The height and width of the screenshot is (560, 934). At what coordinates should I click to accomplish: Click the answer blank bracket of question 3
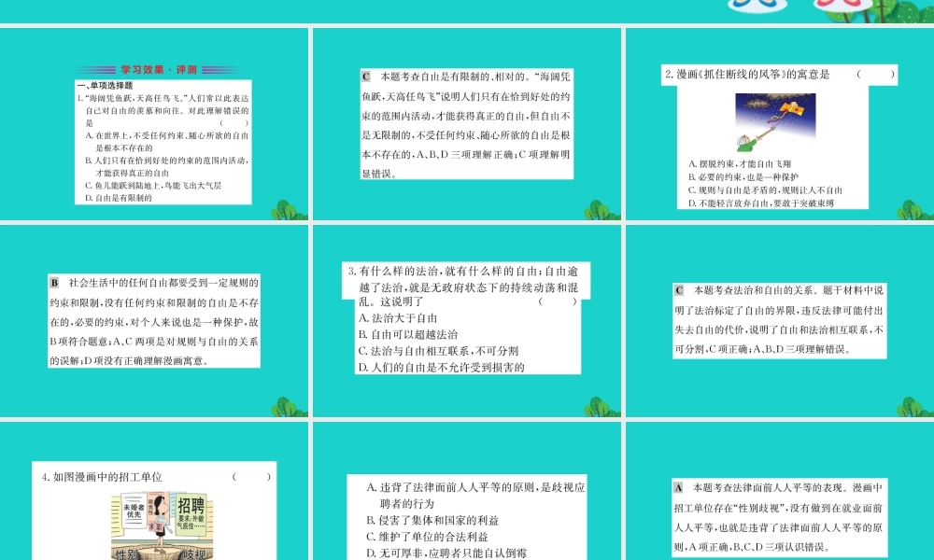pos(558,301)
